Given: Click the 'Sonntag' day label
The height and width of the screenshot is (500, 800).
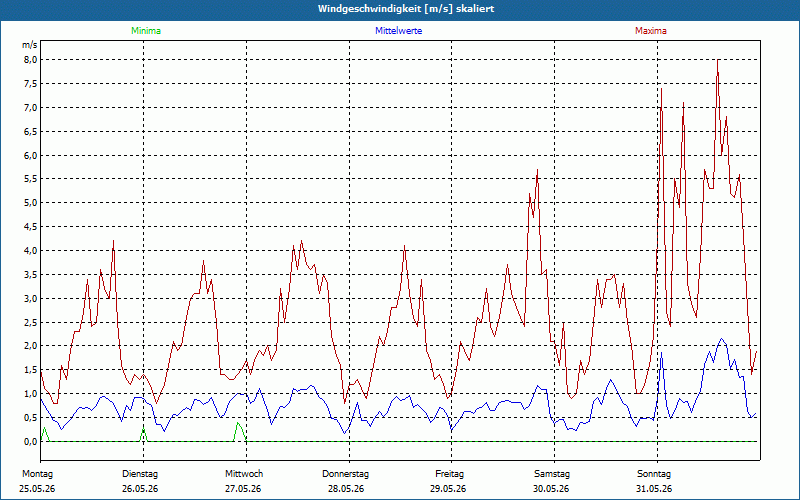Looking at the screenshot, I should click(654, 474).
